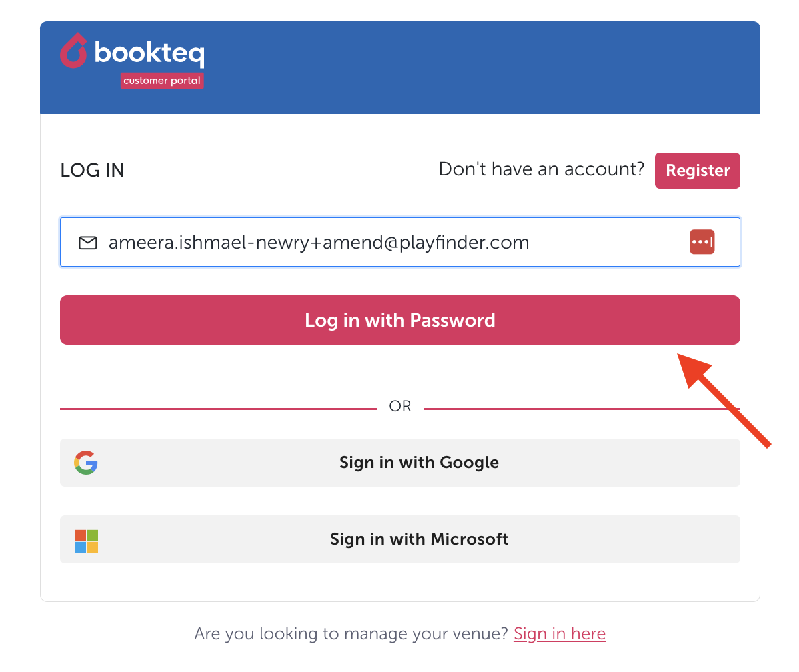Click the Microsoft four-square logo icon
799x672 pixels.
tap(87, 541)
